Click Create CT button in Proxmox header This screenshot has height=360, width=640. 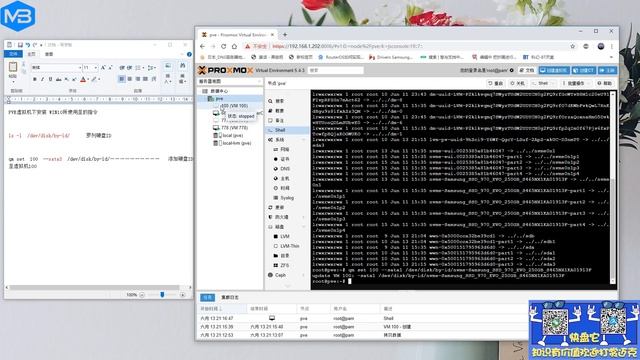(584, 70)
